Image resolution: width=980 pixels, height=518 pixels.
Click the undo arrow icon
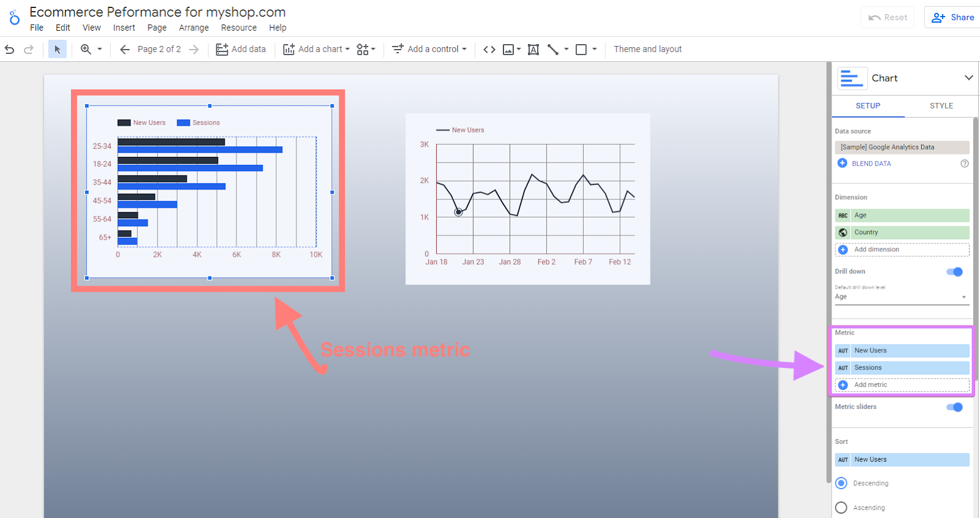(x=9, y=49)
